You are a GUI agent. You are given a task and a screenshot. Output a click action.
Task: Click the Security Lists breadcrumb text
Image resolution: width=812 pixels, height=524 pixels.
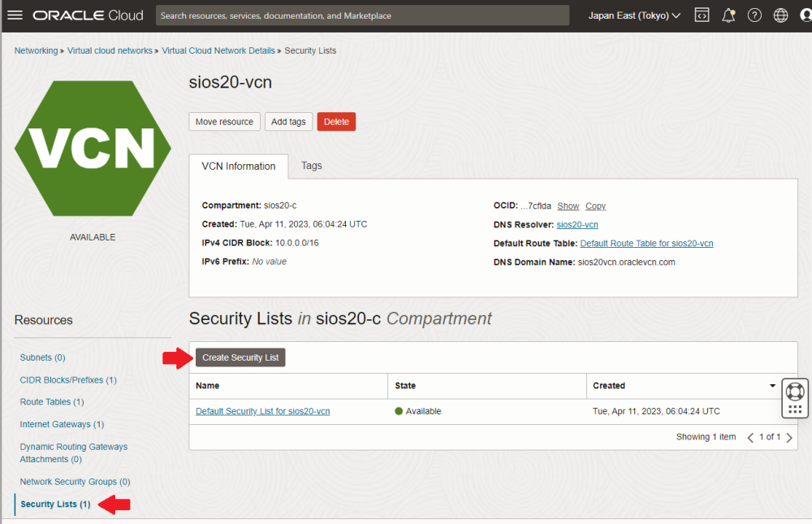310,50
